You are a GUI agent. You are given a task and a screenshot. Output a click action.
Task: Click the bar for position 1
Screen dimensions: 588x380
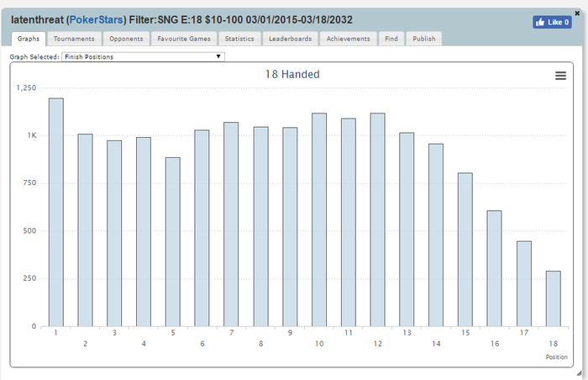(56, 213)
